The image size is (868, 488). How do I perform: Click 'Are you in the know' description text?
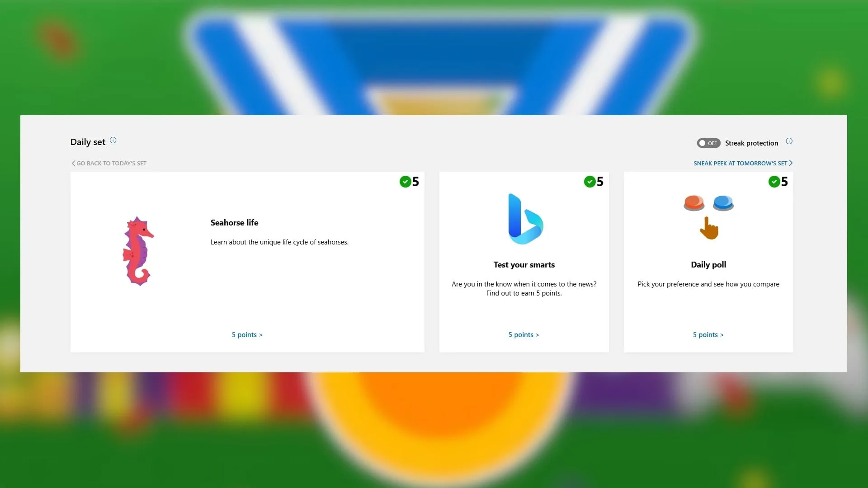524,289
